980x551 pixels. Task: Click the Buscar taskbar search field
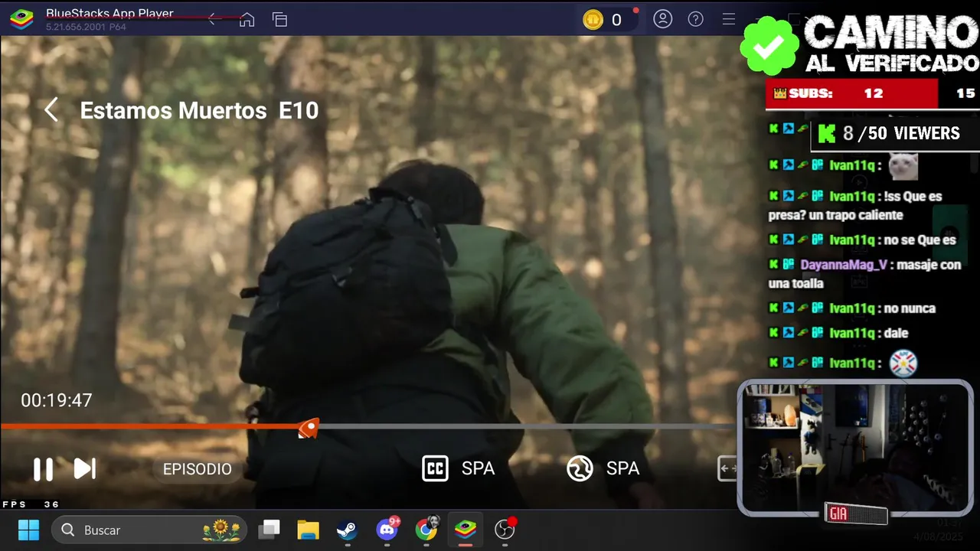tap(149, 530)
